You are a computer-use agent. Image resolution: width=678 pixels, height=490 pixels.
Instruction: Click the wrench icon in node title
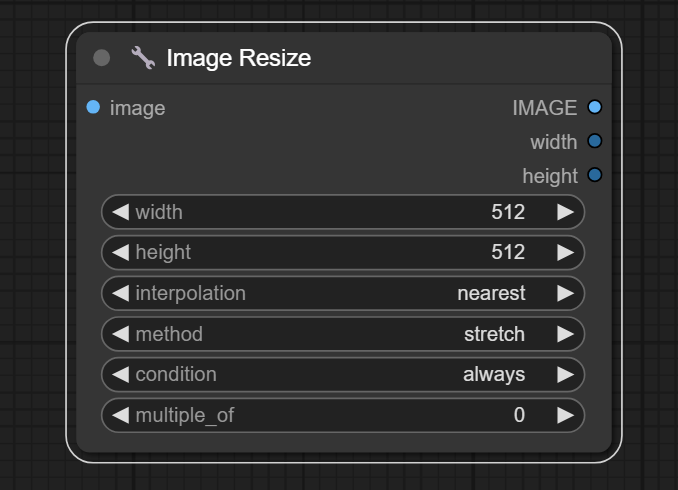tap(143, 58)
